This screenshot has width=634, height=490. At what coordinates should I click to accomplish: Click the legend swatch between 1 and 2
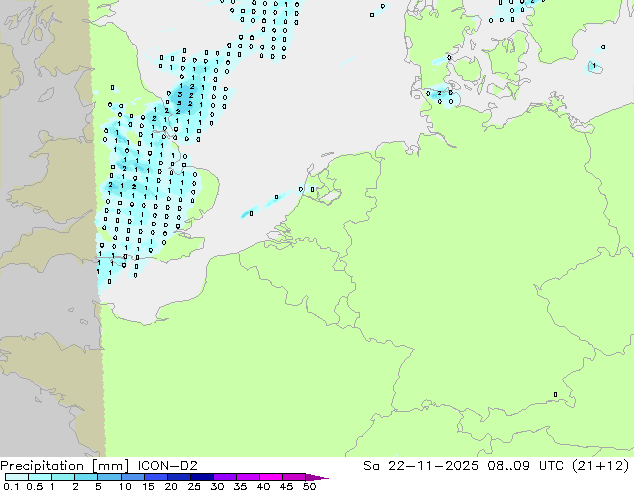[x=63, y=477]
